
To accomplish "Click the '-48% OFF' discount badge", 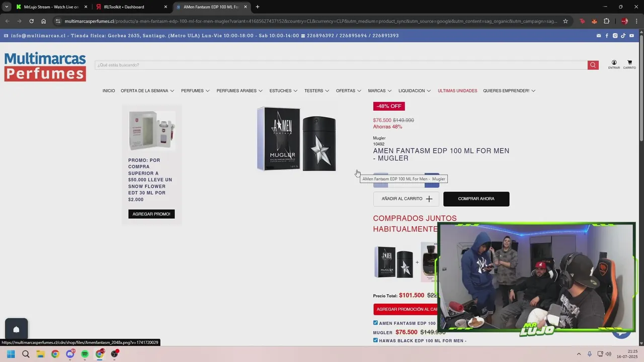I will pyautogui.click(x=389, y=106).
